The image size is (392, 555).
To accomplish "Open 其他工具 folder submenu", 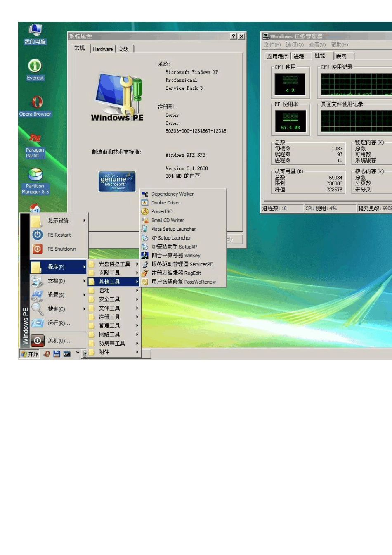I will 114,282.
